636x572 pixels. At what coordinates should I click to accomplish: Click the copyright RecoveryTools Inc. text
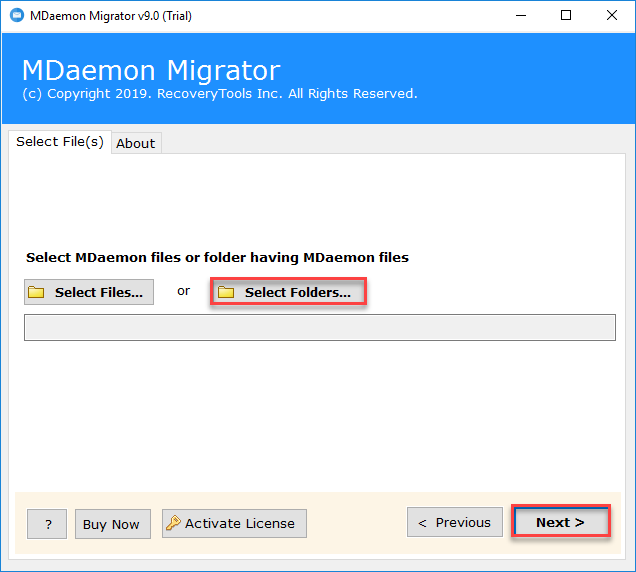tap(220, 94)
